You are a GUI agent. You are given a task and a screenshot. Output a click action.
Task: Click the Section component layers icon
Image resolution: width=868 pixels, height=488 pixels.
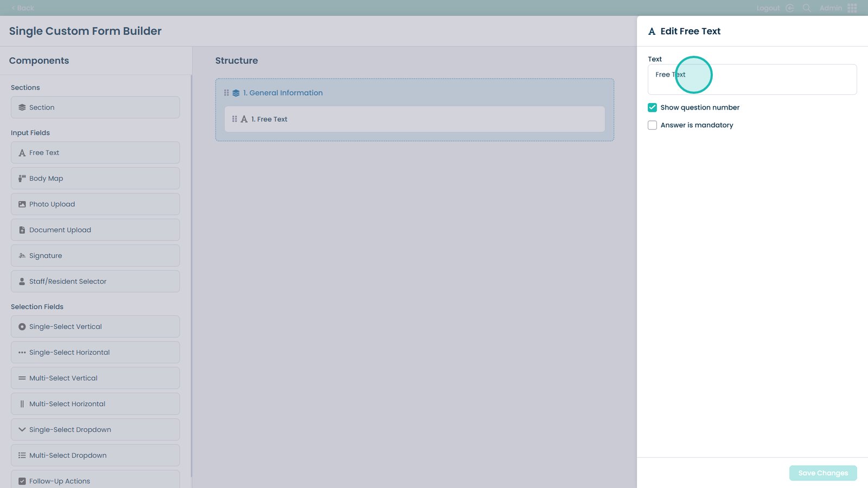coord(22,107)
